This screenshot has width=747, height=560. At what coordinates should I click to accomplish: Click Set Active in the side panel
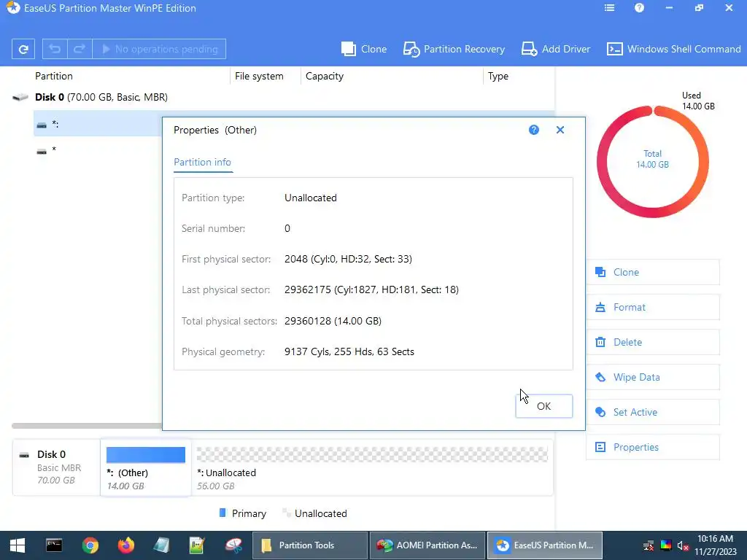click(653, 413)
